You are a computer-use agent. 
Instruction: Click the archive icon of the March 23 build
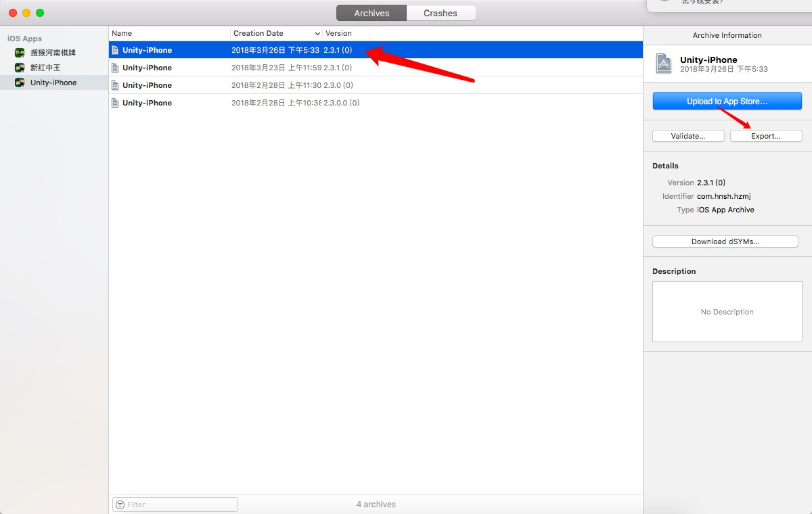(114, 68)
